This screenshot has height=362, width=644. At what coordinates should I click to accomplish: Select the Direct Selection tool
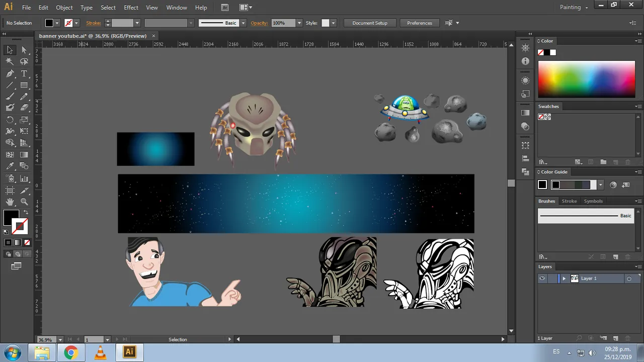coord(24,50)
